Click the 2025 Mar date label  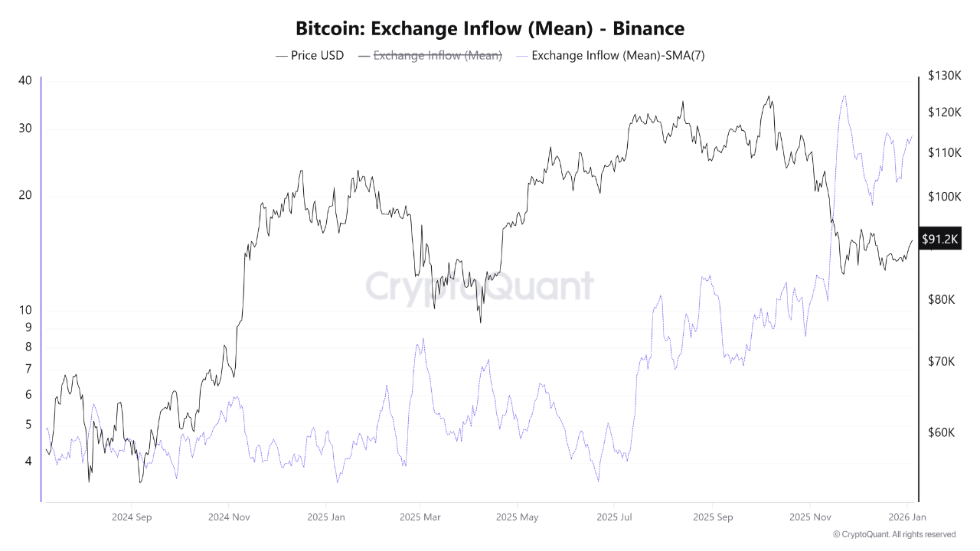point(420,517)
